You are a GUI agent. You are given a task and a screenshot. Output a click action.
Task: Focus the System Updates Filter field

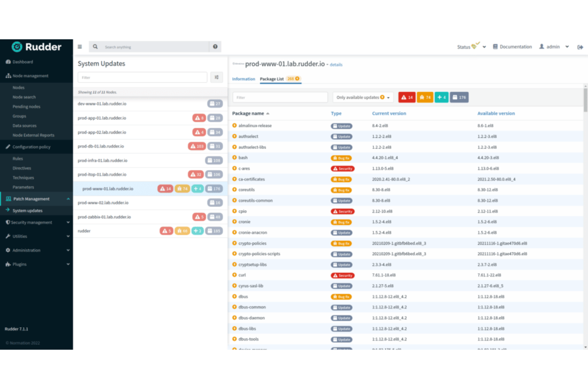pos(143,77)
